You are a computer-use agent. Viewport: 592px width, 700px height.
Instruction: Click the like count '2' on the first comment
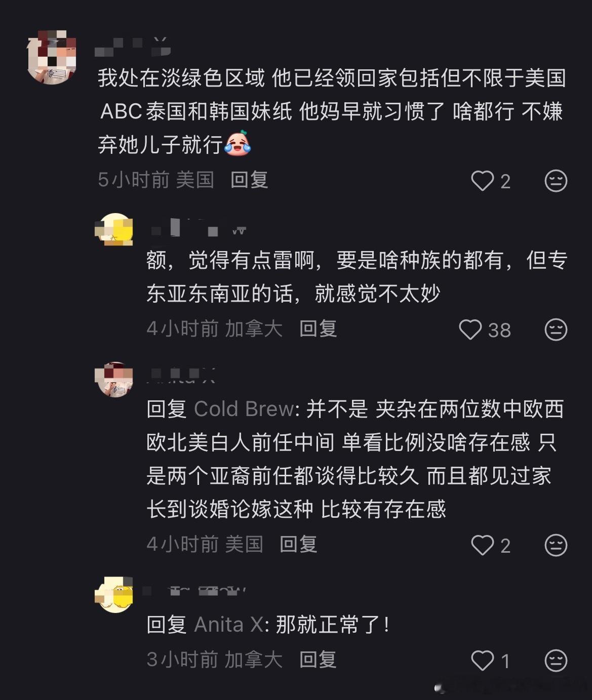coord(504,180)
